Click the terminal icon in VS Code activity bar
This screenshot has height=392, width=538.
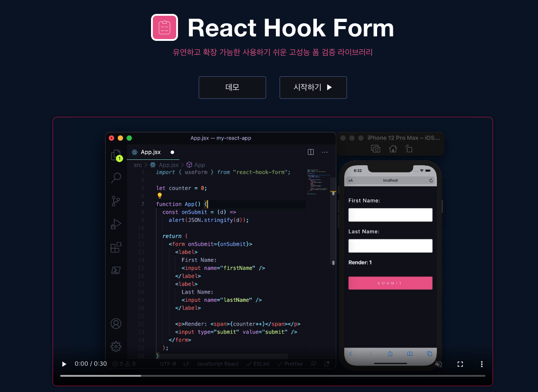click(x=116, y=270)
